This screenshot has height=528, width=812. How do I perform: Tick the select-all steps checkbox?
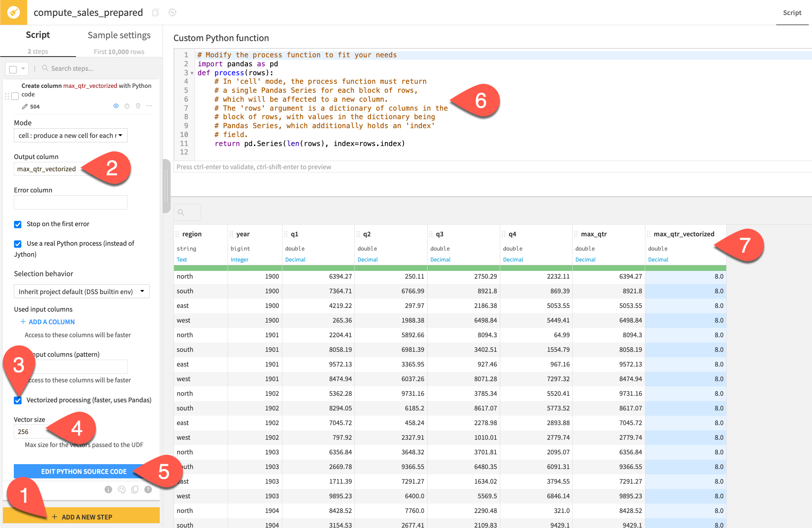pyautogui.click(x=13, y=69)
